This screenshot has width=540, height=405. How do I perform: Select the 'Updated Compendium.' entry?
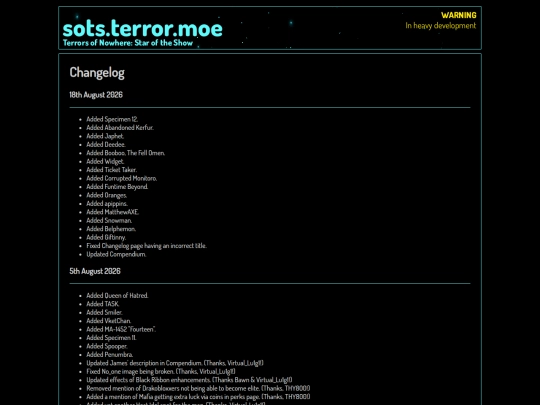click(116, 254)
